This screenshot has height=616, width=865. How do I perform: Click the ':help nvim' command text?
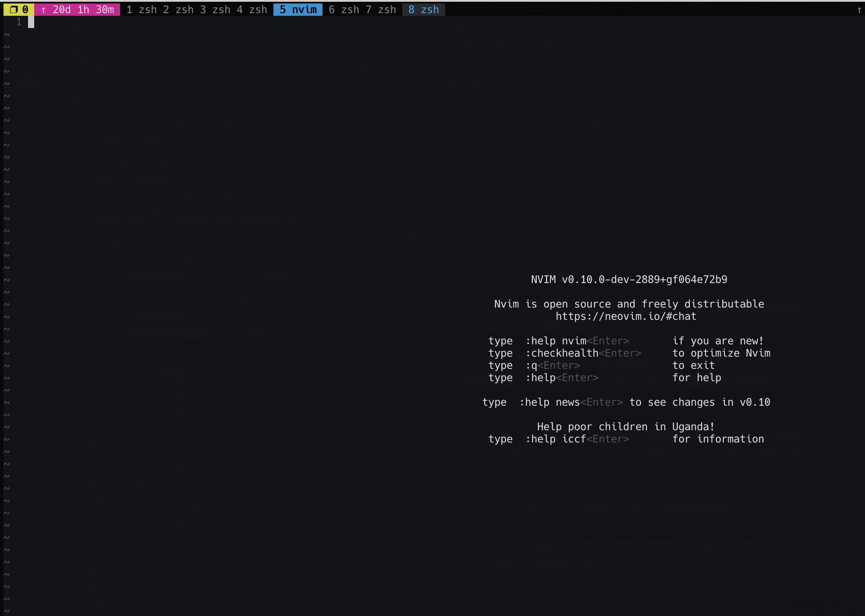pos(556,341)
